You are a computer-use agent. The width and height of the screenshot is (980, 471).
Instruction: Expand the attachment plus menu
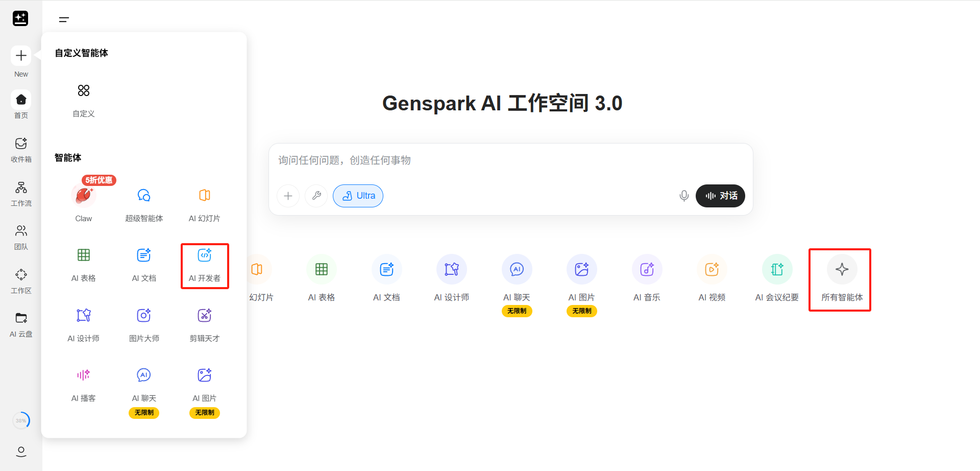[x=288, y=196]
